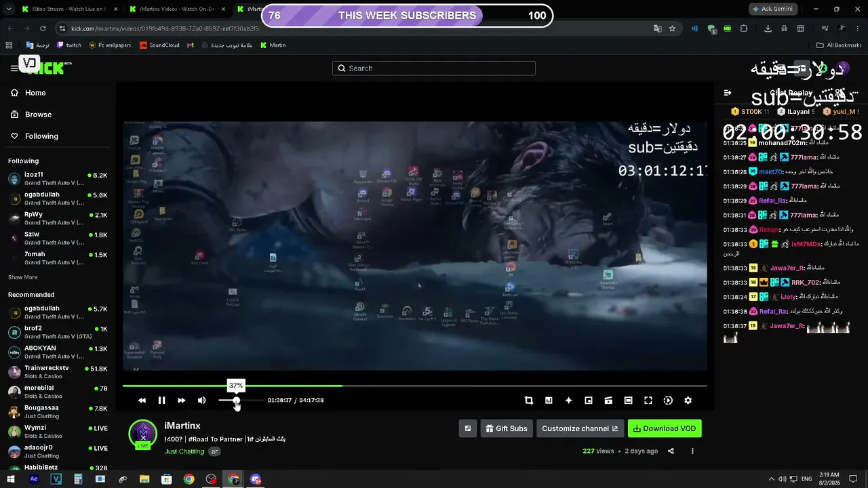The width and height of the screenshot is (868, 488).
Task: Switch to theater mode
Action: (x=628, y=401)
